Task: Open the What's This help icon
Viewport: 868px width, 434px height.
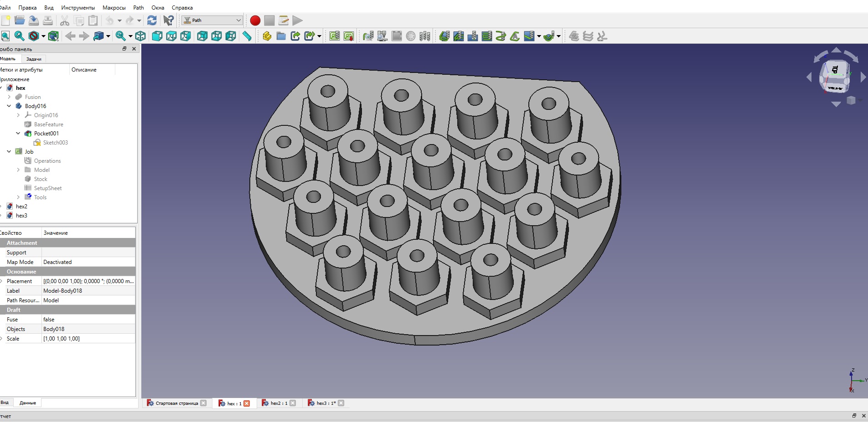Action: (x=169, y=21)
